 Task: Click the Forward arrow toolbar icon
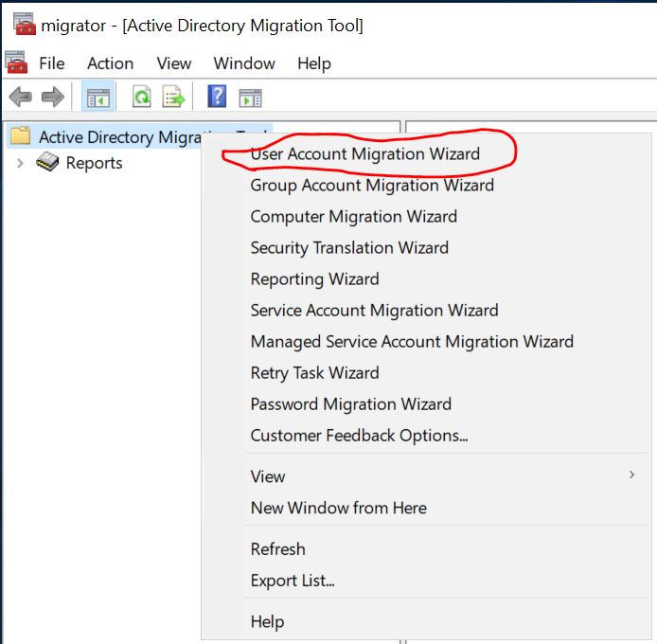(x=53, y=98)
